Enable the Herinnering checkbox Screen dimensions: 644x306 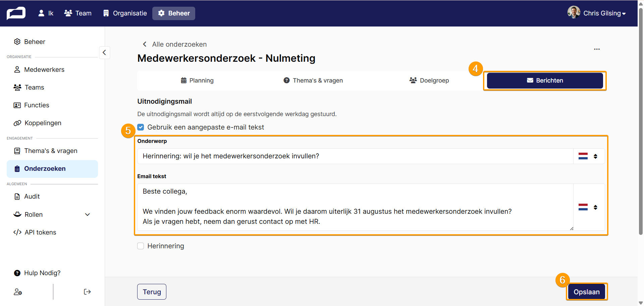click(141, 246)
